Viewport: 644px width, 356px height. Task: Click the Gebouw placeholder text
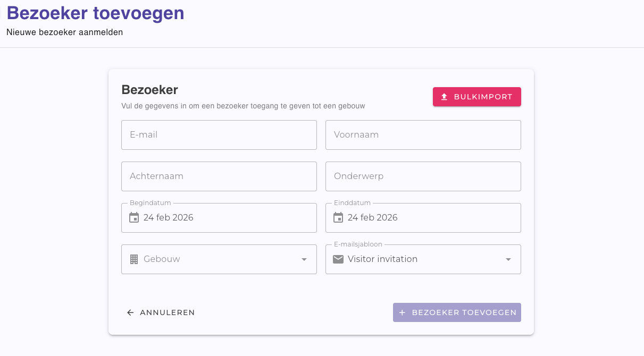coord(162,259)
